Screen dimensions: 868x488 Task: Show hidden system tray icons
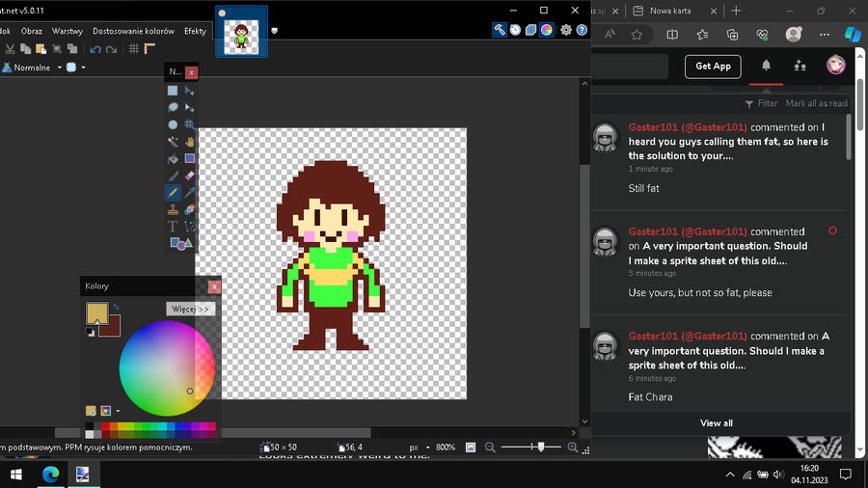point(730,474)
